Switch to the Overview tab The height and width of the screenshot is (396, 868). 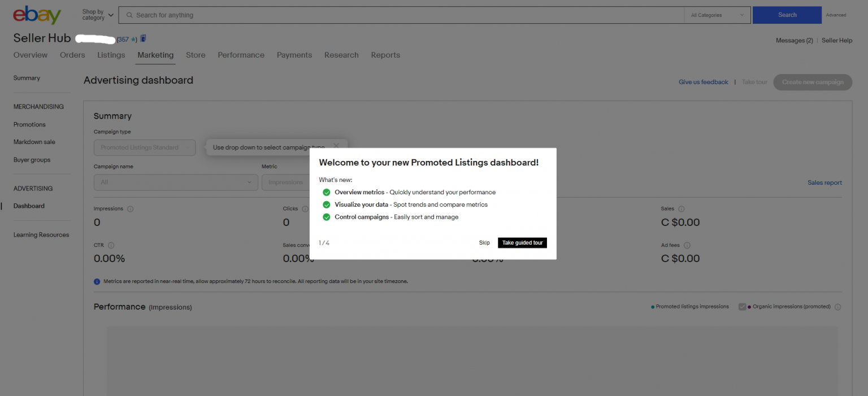point(31,55)
